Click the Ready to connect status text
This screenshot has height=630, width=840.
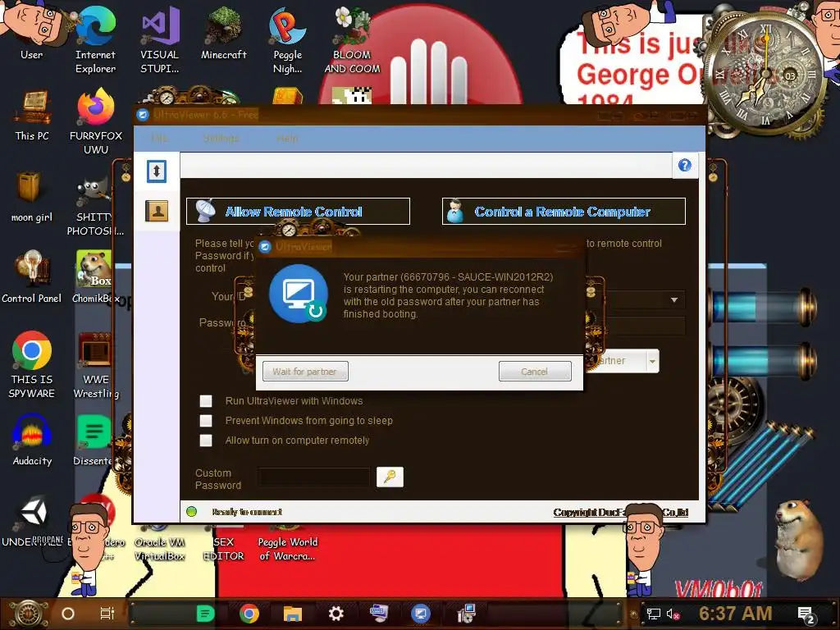pyautogui.click(x=247, y=512)
